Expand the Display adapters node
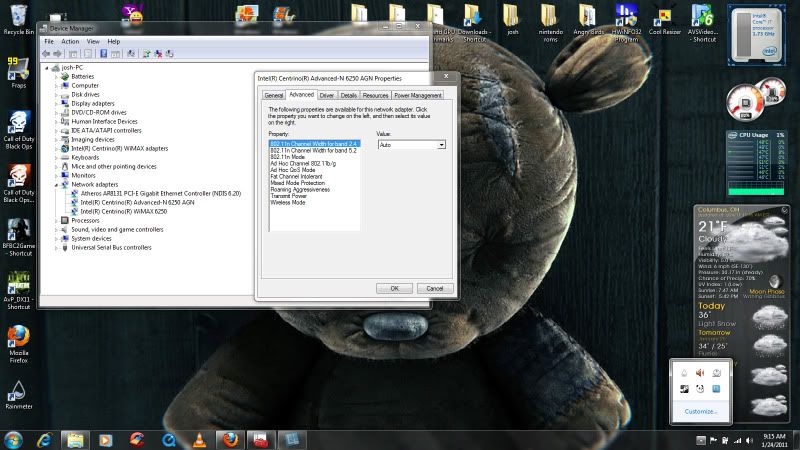Screen dimensions: 800x450 [56, 104]
